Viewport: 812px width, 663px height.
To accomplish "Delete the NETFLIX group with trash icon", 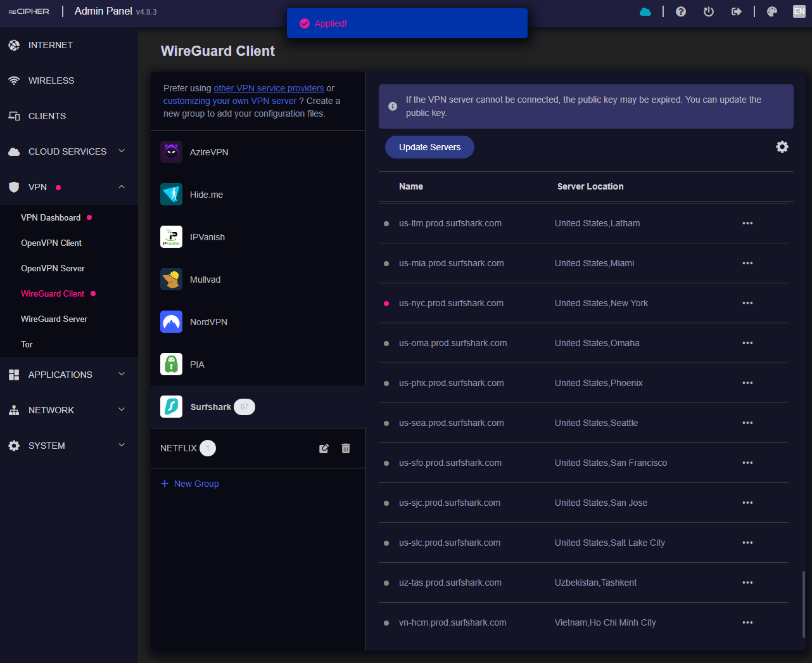I will (346, 449).
